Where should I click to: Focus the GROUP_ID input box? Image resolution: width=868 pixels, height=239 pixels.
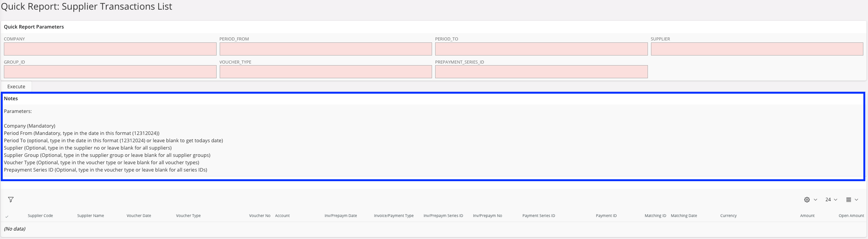point(110,72)
